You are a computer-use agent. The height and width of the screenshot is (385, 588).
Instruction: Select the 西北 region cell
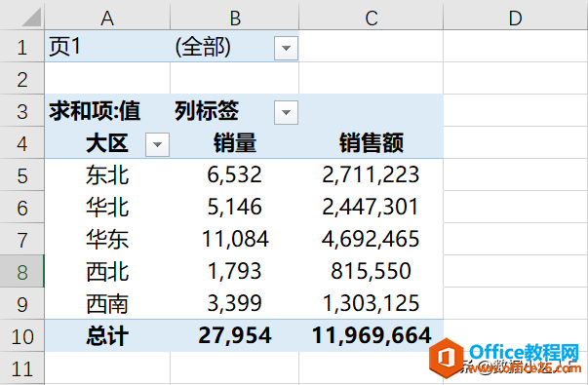tap(107, 272)
